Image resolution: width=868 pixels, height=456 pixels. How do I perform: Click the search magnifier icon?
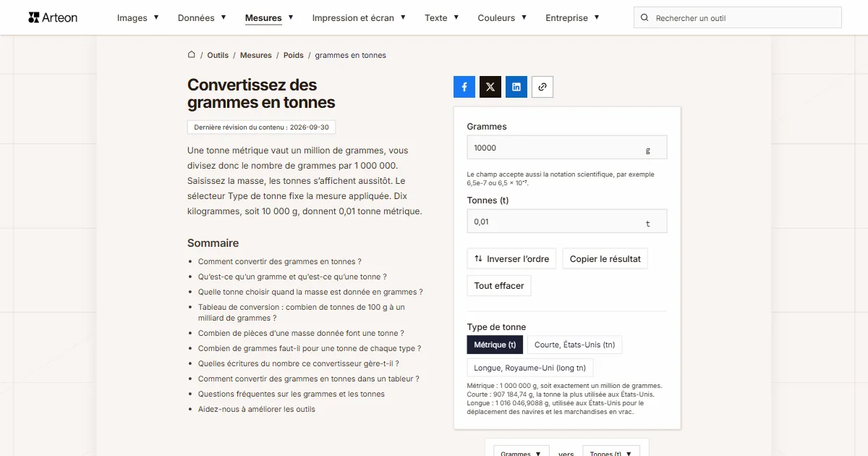[645, 18]
